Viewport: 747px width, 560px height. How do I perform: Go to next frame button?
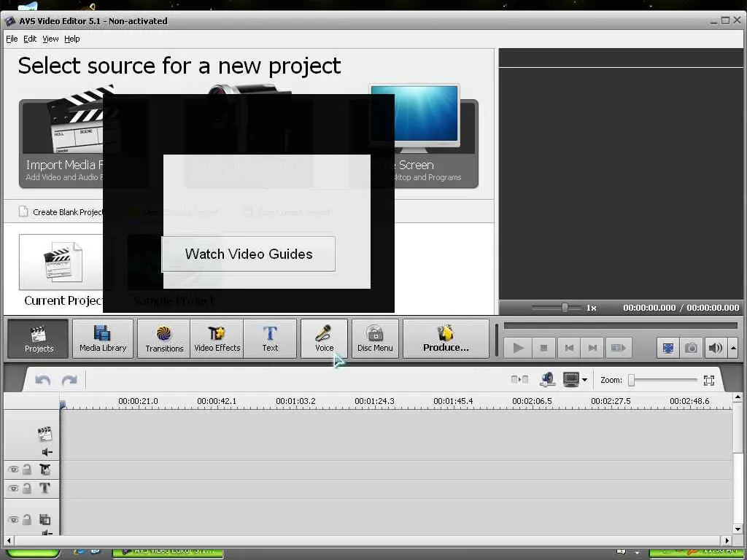coord(592,348)
